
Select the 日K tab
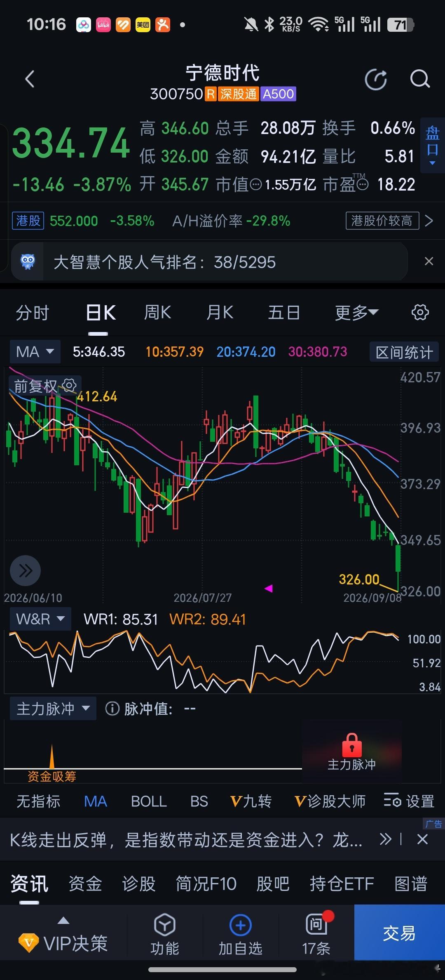coord(101,312)
